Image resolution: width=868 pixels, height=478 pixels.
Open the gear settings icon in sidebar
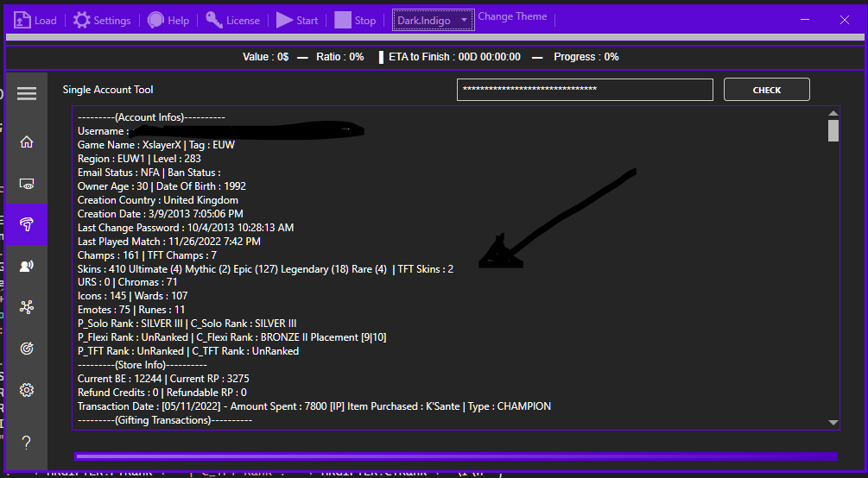(27, 390)
